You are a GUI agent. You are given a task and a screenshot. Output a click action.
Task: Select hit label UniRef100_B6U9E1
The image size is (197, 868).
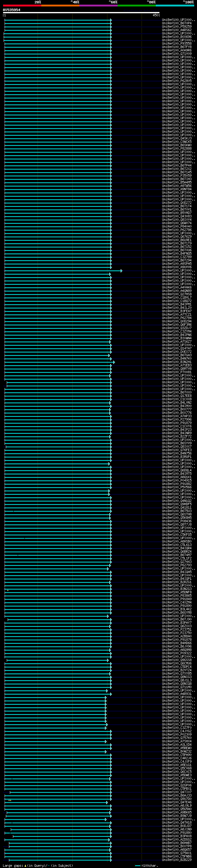click(177, 240)
